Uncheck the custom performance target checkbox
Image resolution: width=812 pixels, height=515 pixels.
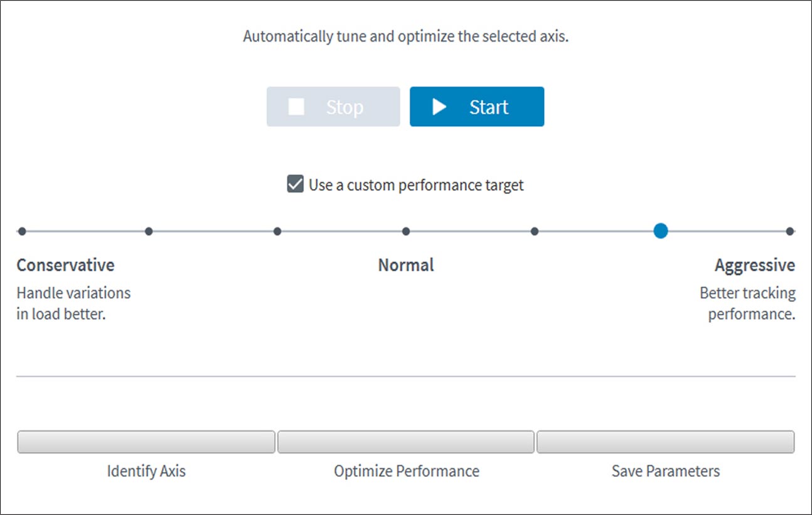tap(295, 185)
